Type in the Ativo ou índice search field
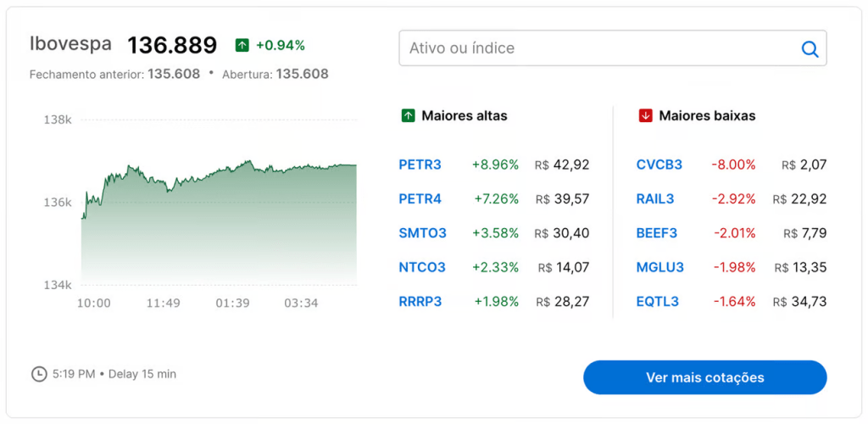Viewport: 868px width, 424px height. point(593,48)
